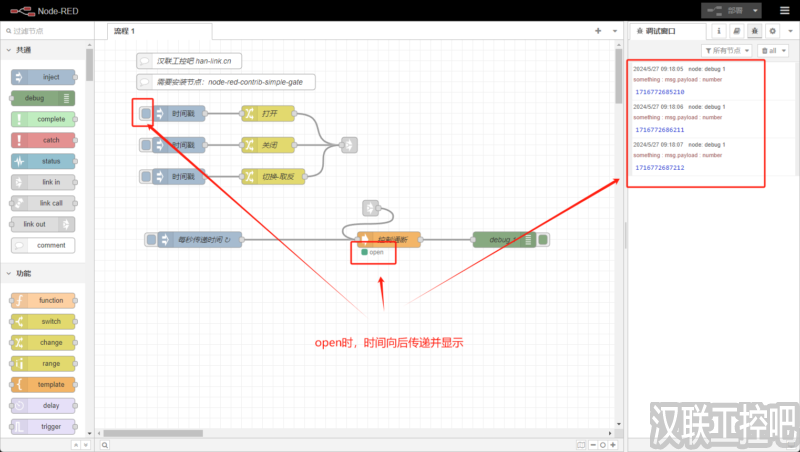
Task: Open the help book sidebar tab
Action: click(736, 31)
